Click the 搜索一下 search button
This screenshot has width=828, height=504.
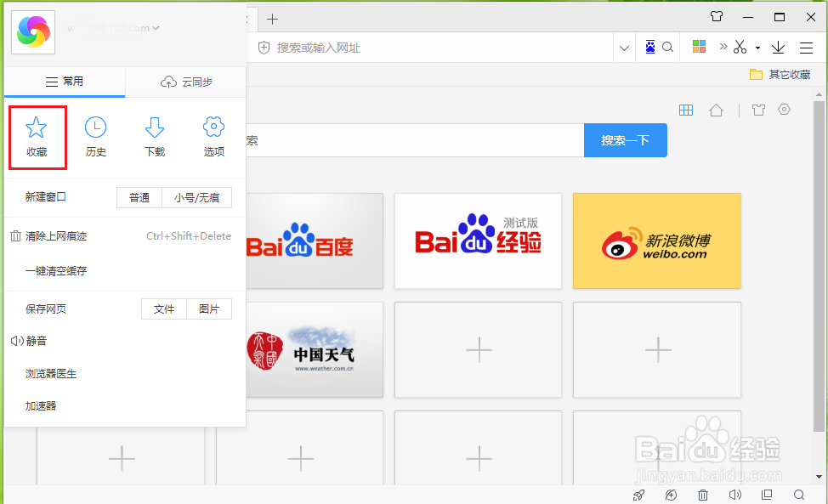[x=625, y=140]
